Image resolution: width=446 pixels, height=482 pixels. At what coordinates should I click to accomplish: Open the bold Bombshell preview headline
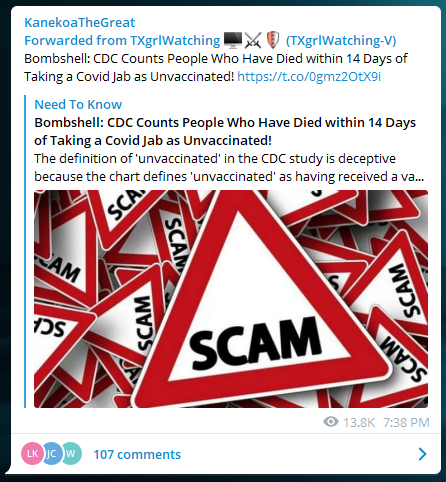coord(225,132)
